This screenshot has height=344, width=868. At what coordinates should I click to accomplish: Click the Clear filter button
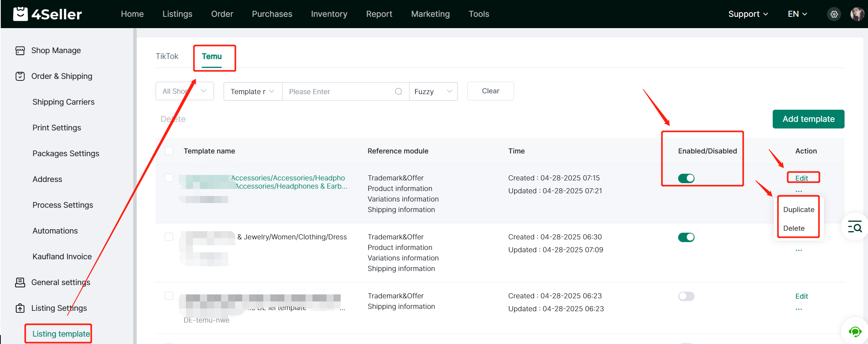pyautogui.click(x=491, y=91)
